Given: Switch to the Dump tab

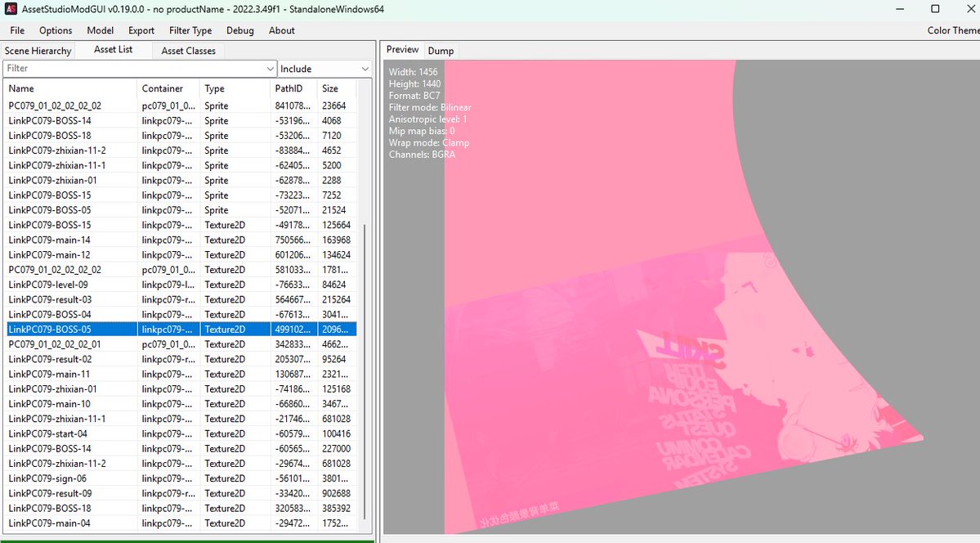Looking at the screenshot, I should point(441,51).
